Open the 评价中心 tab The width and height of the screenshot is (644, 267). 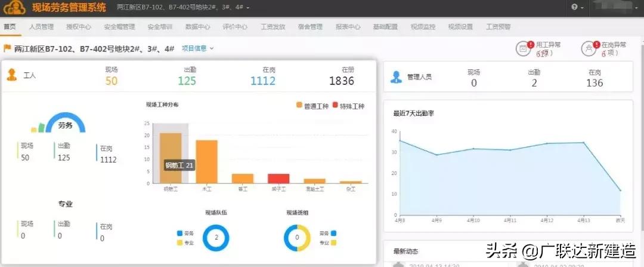coord(235,27)
